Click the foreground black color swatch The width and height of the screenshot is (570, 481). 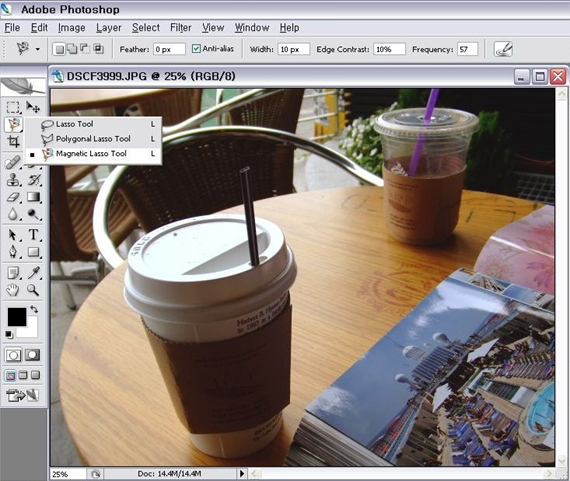[x=17, y=317]
